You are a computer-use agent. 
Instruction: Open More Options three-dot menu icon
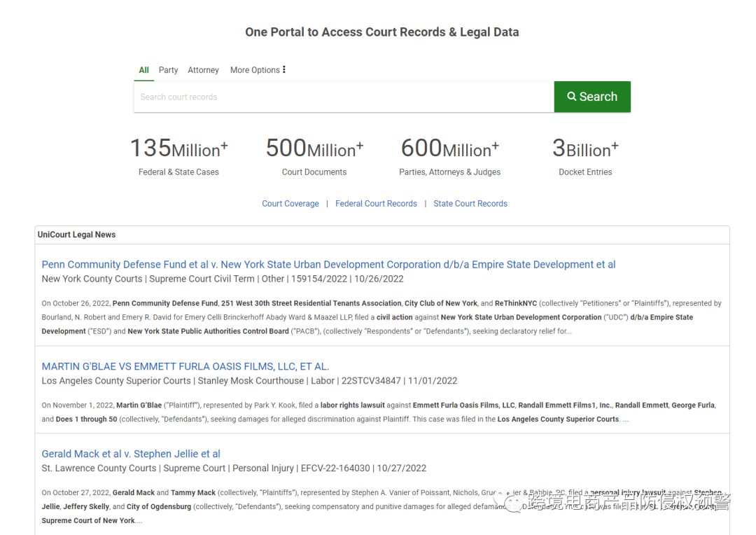coord(284,69)
